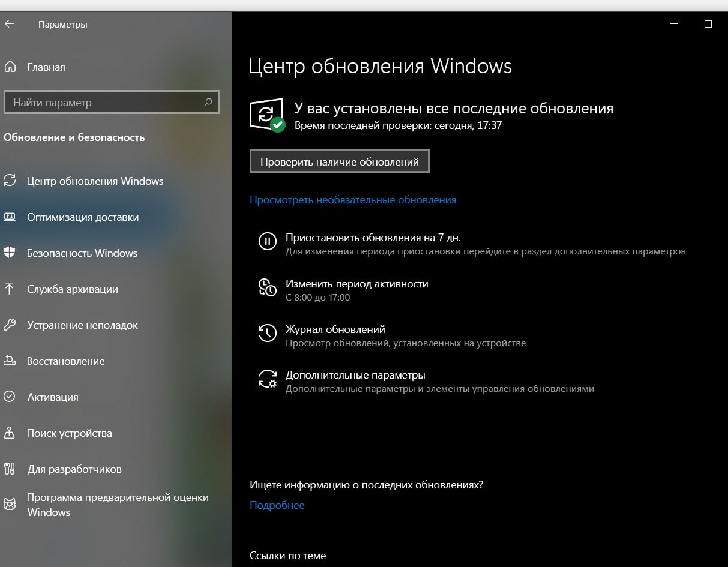Click the back arrow in Settings header
The width and height of the screenshot is (728, 567).
[x=9, y=24]
